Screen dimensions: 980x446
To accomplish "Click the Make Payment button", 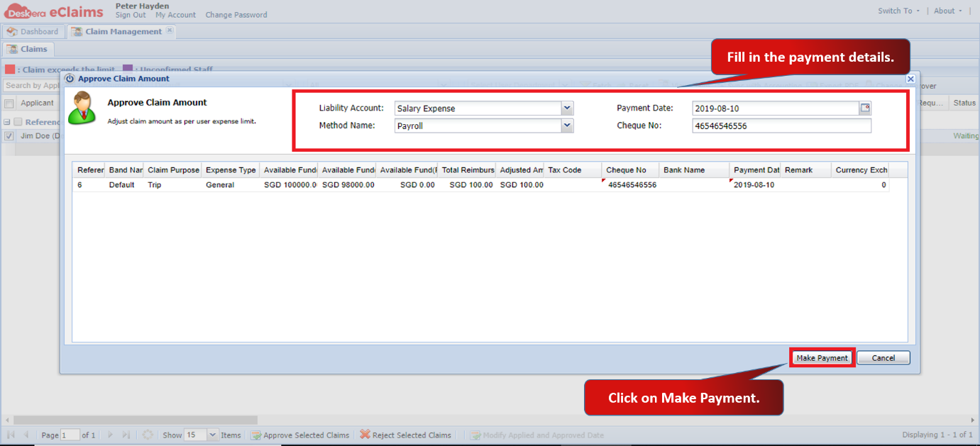I will [822, 358].
